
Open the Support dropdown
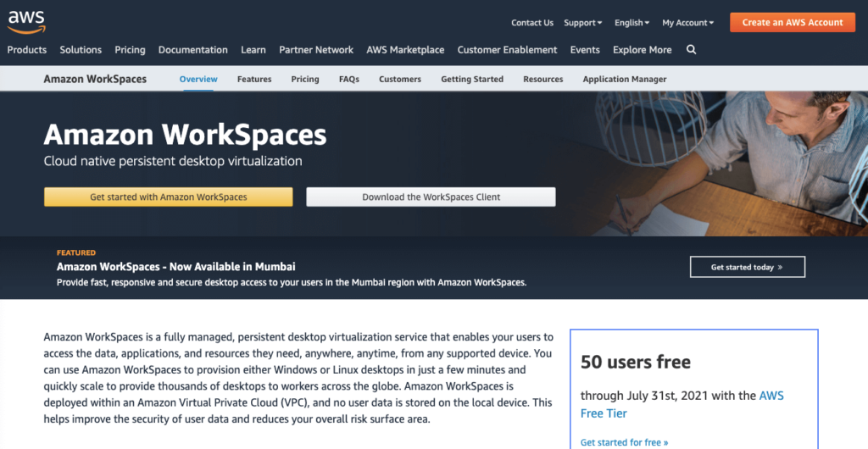tap(583, 23)
